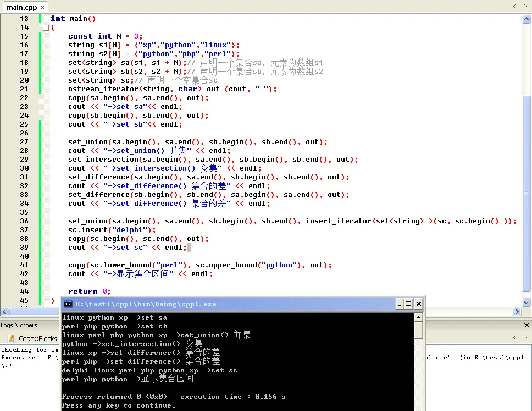Image resolution: width=532 pixels, height=411 pixels.
Task: Close the Logs & others panel
Action: [527, 325]
